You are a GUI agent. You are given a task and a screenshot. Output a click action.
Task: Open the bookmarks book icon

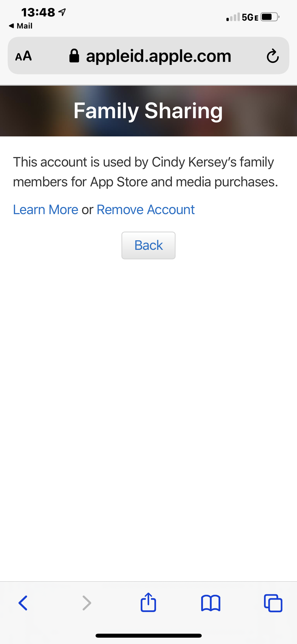[x=210, y=603]
